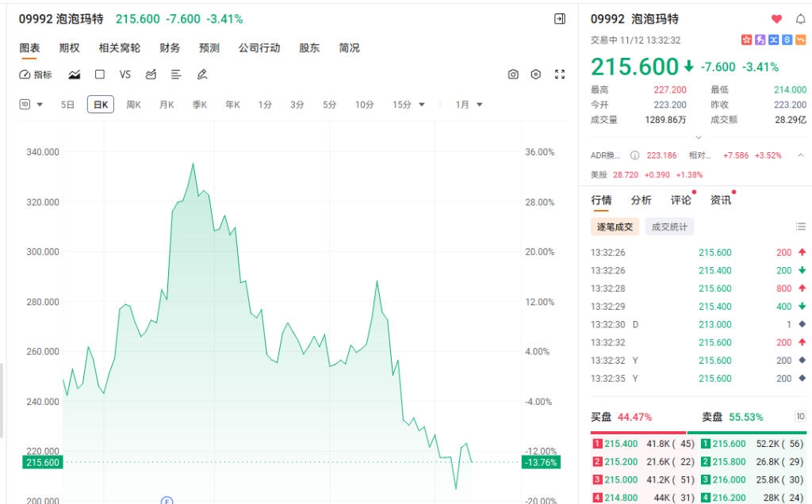Expand the 15分 dropdown arrow
Viewport: 812px width, 504px height.
pyautogui.click(x=423, y=104)
